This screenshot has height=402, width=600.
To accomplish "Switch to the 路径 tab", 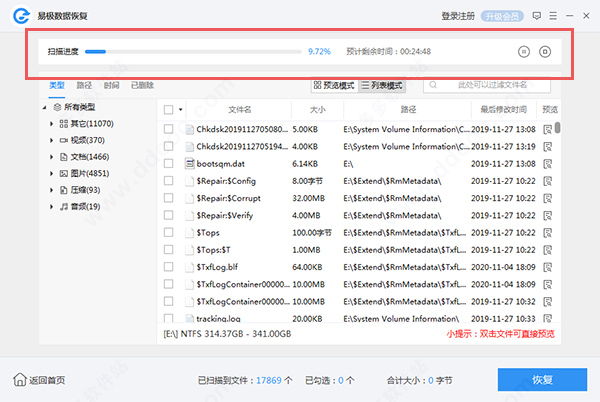I will pos(84,85).
